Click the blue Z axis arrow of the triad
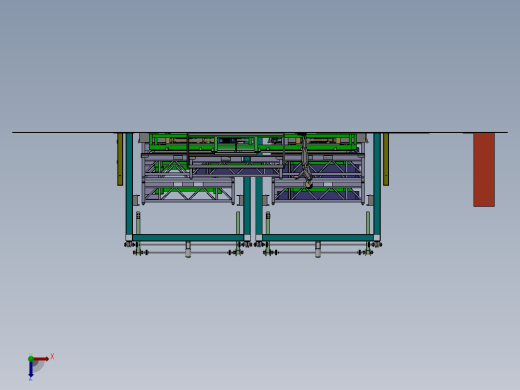 [31, 369]
